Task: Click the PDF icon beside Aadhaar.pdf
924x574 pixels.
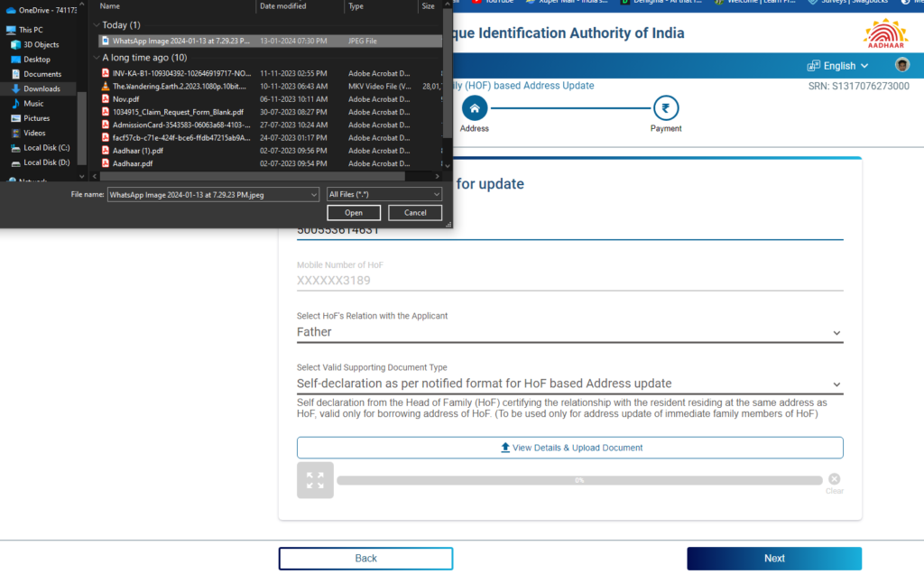Action: (x=106, y=163)
